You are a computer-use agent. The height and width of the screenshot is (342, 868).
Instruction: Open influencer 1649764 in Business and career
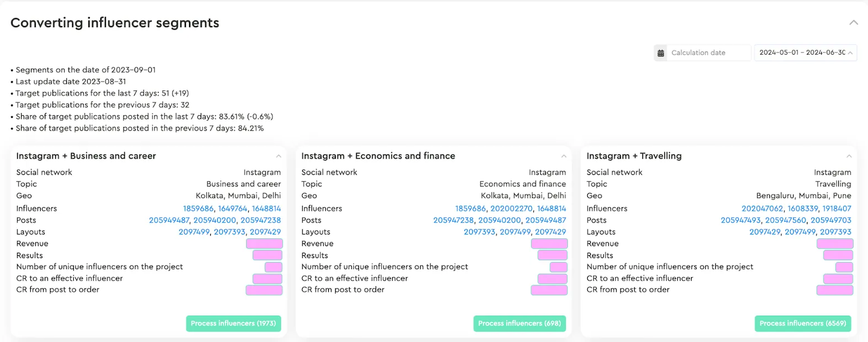(x=233, y=209)
